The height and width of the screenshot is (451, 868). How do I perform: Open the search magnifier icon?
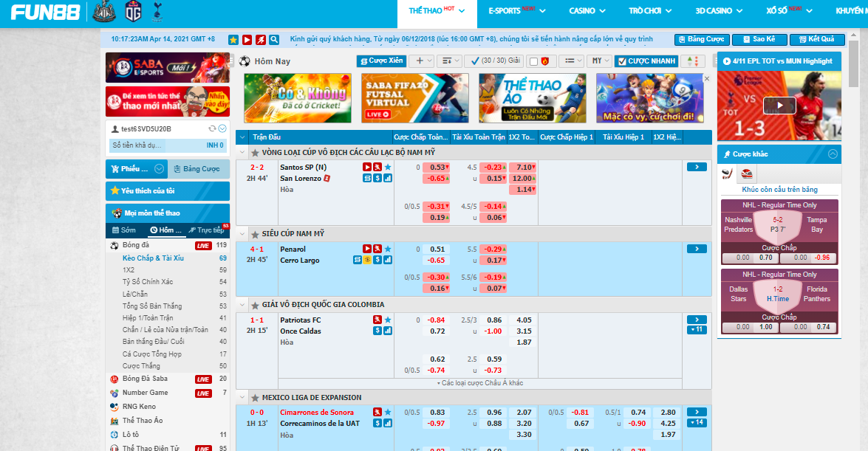pyautogui.click(x=274, y=40)
